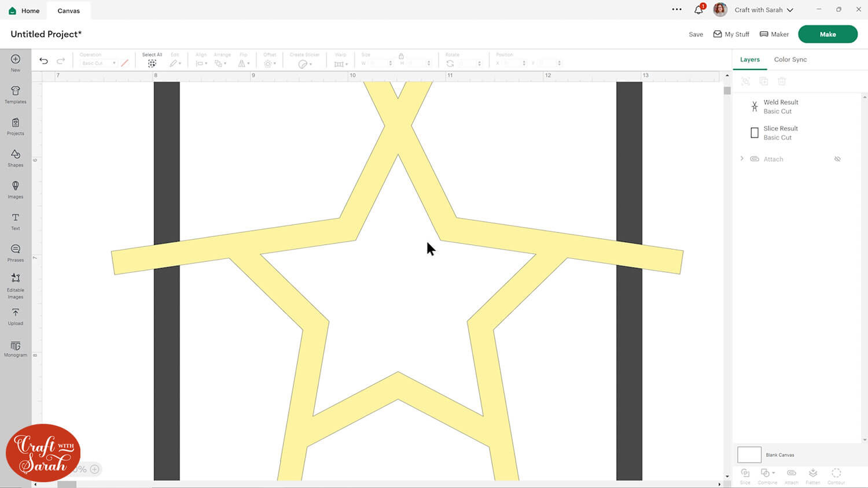Open the Offset dropdown
The image size is (868, 488).
click(270, 63)
